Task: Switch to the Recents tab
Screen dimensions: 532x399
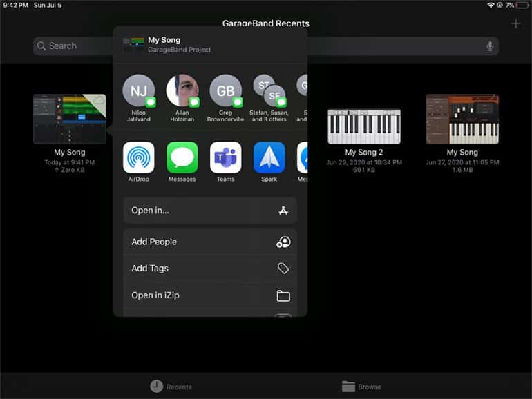Action: [171, 387]
